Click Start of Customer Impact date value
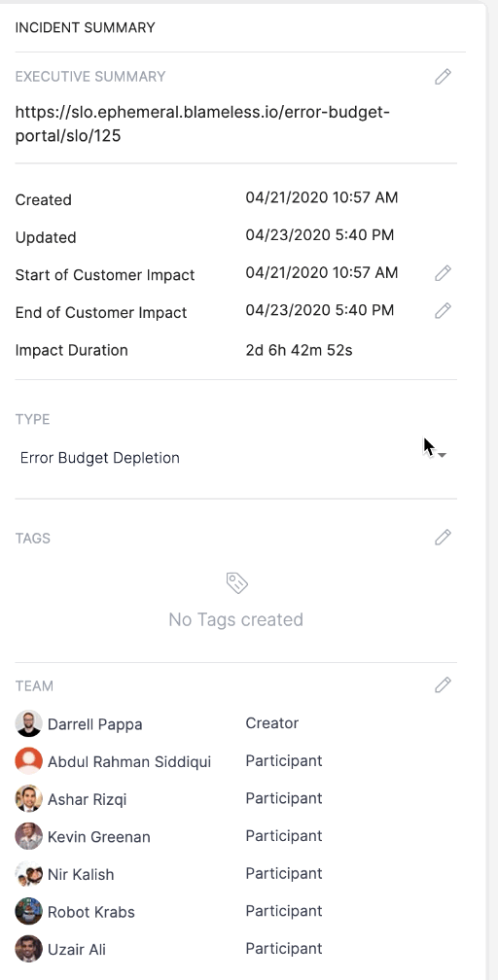This screenshot has width=498, height=980. (322, 272)
